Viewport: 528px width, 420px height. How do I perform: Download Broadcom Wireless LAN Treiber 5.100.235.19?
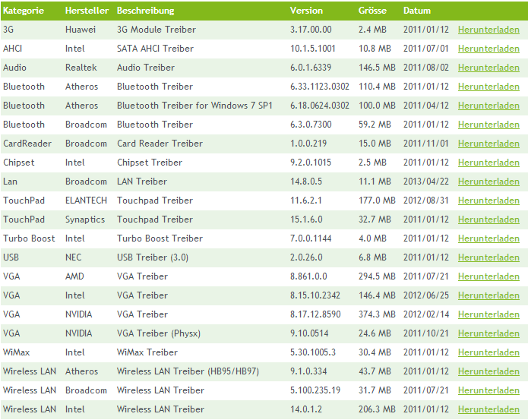488,390
